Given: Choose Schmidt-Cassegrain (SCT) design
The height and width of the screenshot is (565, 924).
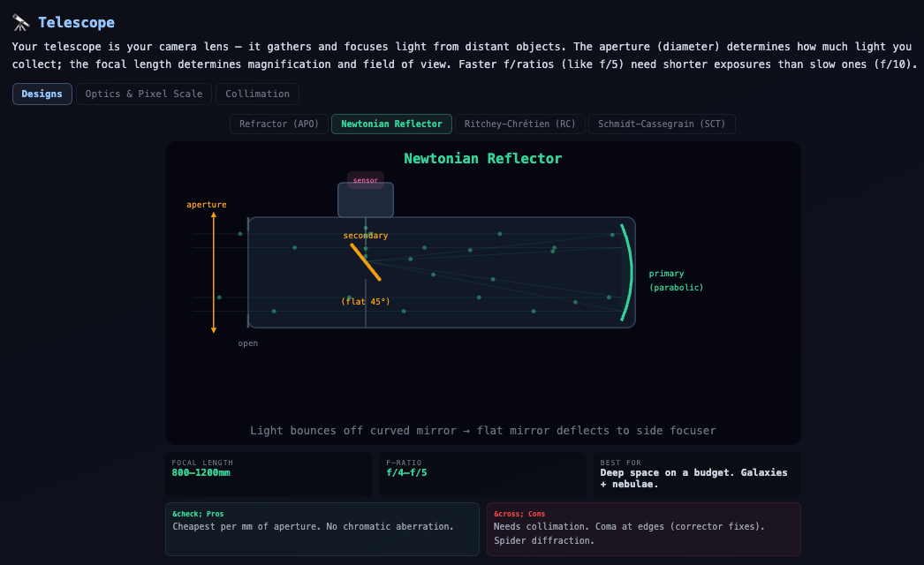Looking at the screenshot, I should (662, 124).
